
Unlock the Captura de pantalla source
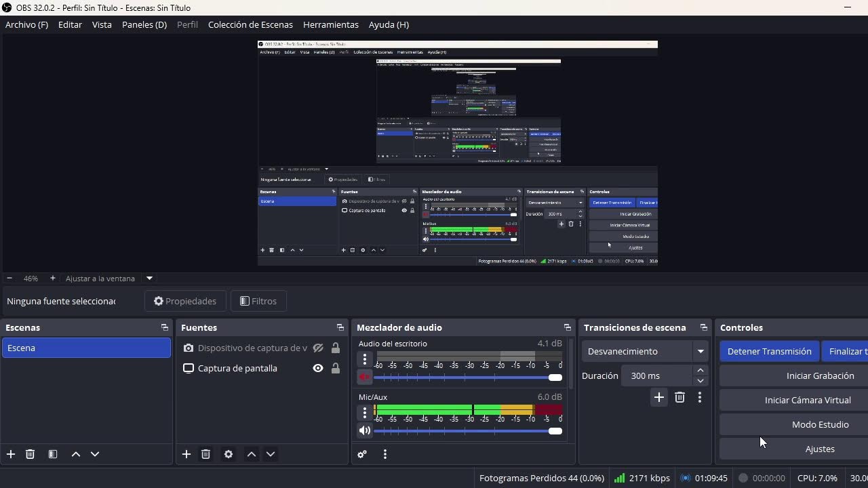335,368
